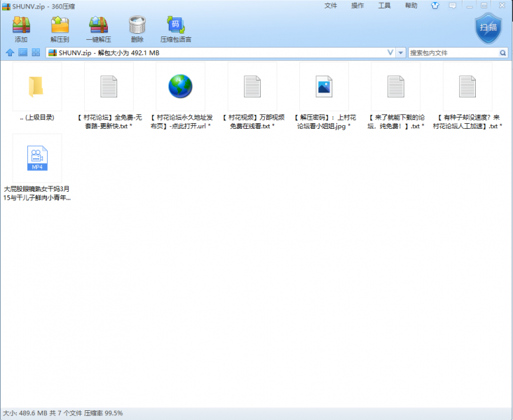The image size is (513, 420).
Task: Select the (上级目录) parent folder item
Action: 37,94
